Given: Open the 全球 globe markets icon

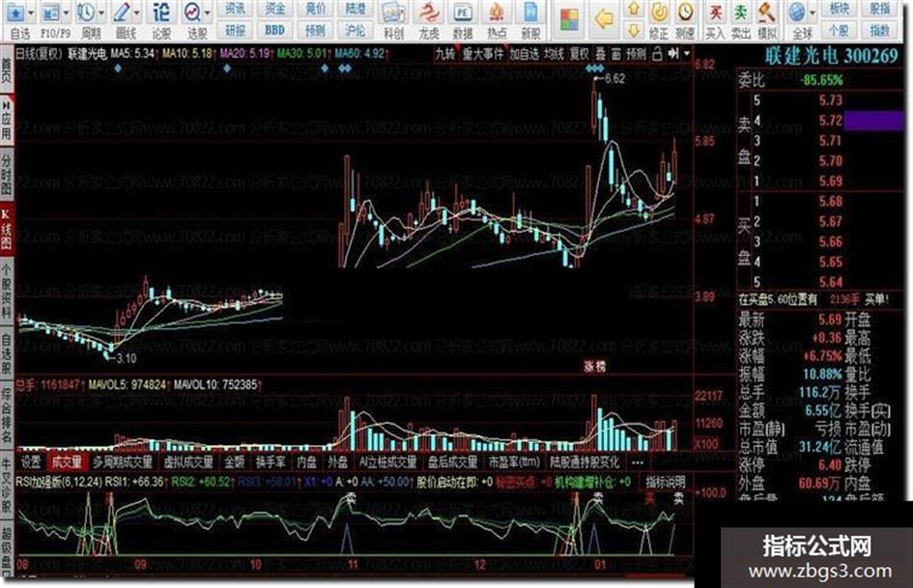Looking at the screenshot, I should tap(798, 13).
